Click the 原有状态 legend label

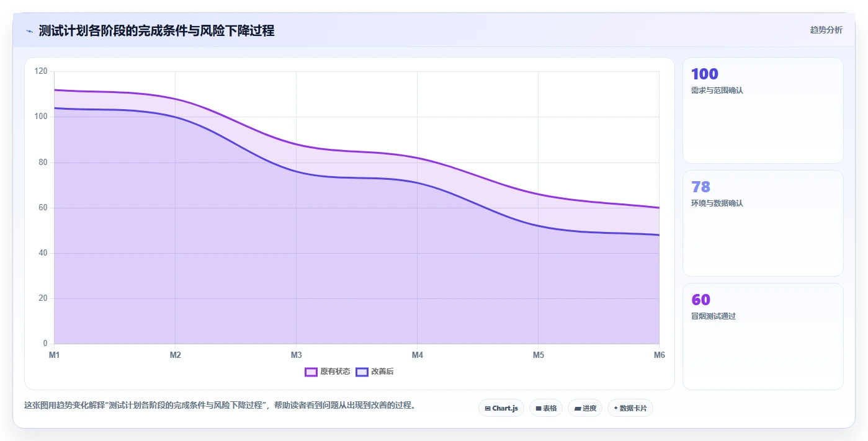coord(335,372)
